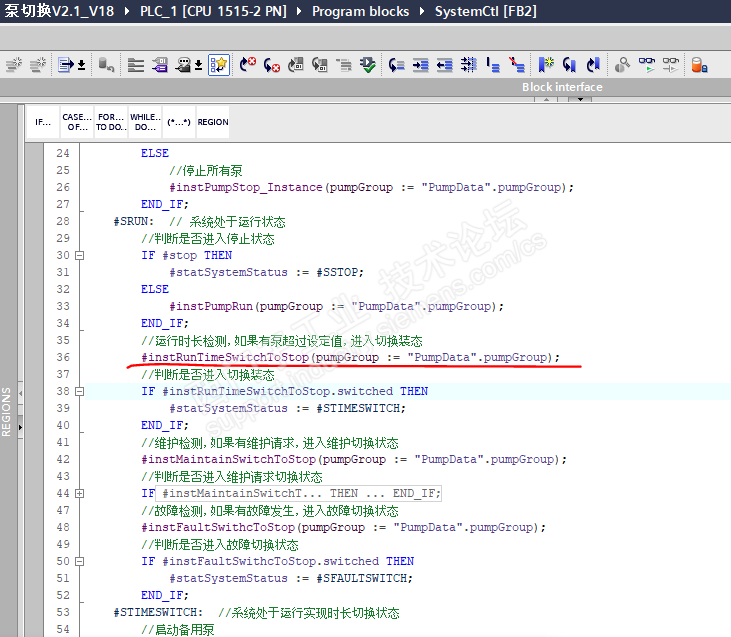
Task: Collapse the IF block on line 38
Action: tap(80, 392)
